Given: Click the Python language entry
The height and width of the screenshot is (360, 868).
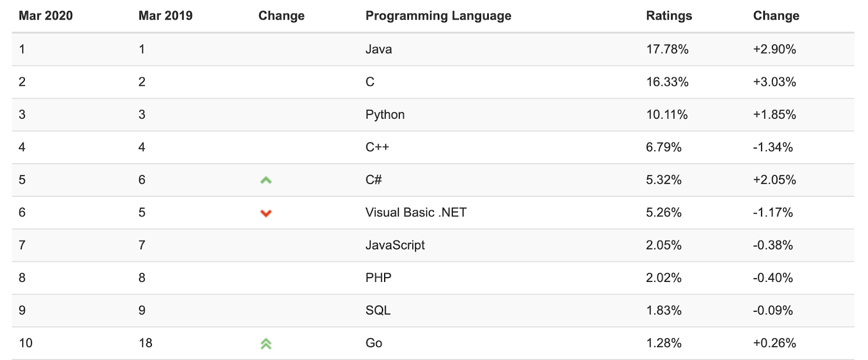Looking at the screenshot, I should coord(385,114).
